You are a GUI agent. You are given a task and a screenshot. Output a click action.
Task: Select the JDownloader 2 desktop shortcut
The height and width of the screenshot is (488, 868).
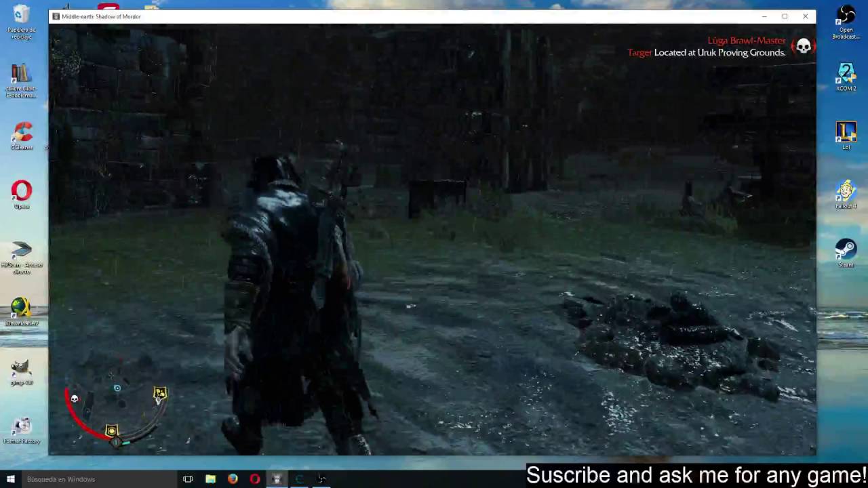[x=22, y=312]
